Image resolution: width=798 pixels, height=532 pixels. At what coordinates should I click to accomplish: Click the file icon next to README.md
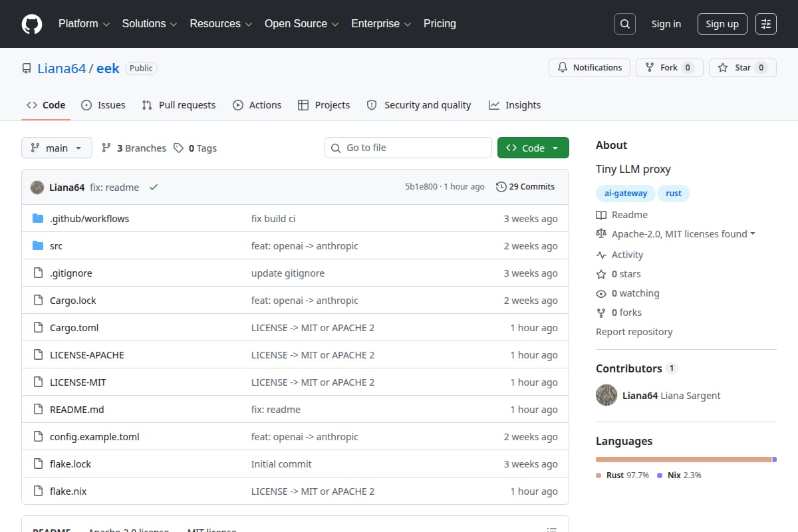tap(38, 410)
